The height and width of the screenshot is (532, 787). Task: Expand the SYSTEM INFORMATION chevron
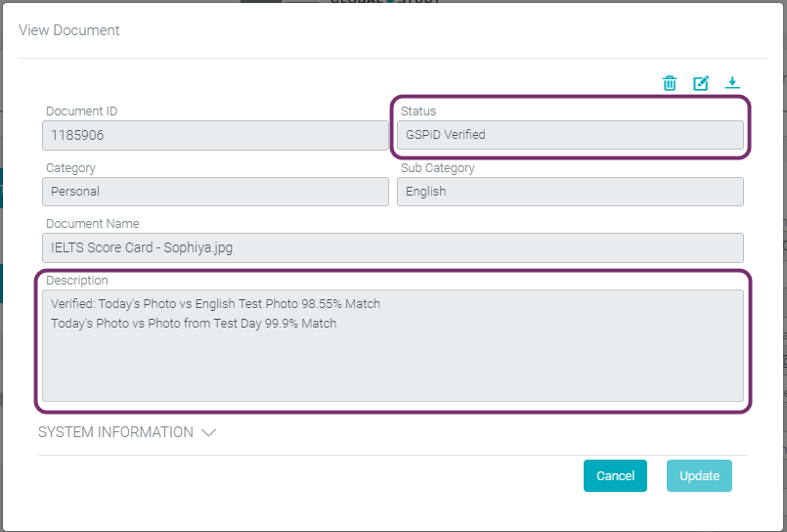[x=209, y=432]
